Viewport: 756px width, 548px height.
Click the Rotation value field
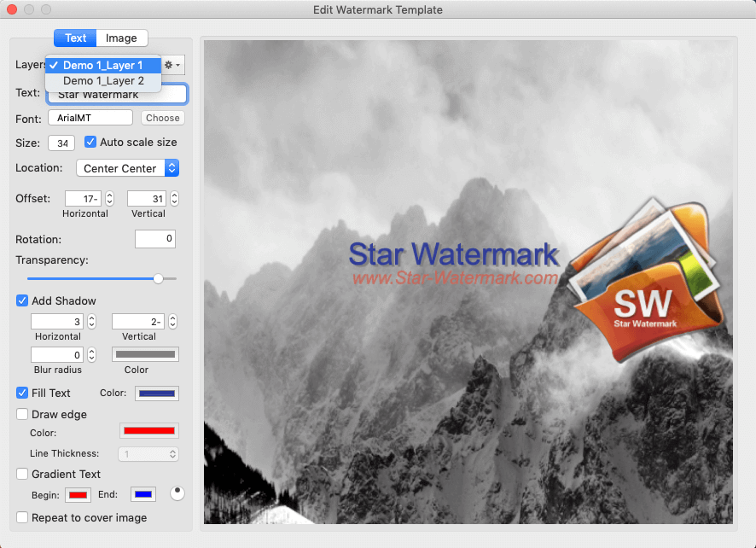pyautogui.click(x=155, y=239)
